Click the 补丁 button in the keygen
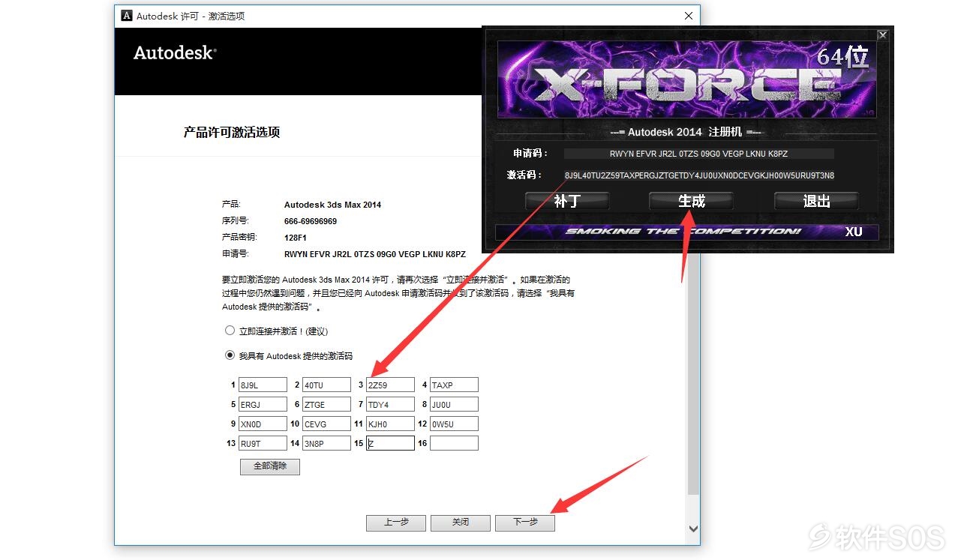The width and height of the screenshot is (958, 560). [x=567, y=200]
